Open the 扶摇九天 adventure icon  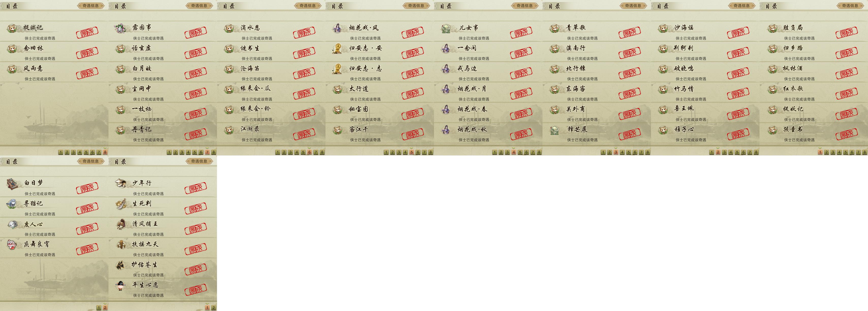(121, 245)
